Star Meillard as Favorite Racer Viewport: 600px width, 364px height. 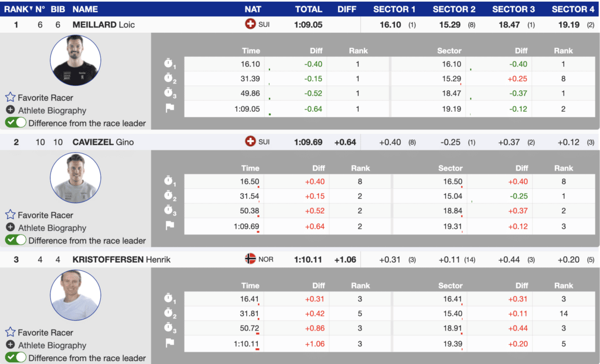11,98
